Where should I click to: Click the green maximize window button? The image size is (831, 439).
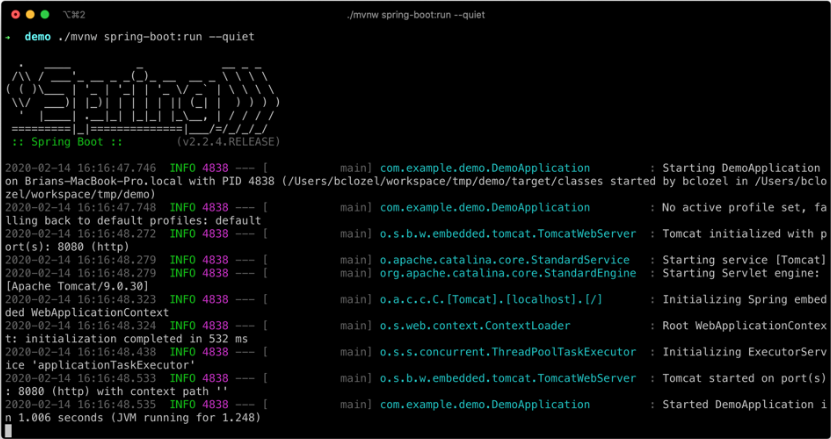coord(45,14)
